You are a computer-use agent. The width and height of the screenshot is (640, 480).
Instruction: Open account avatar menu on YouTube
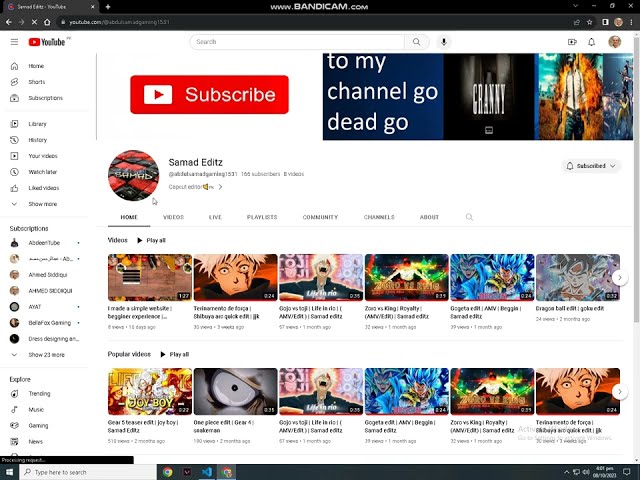615,42
